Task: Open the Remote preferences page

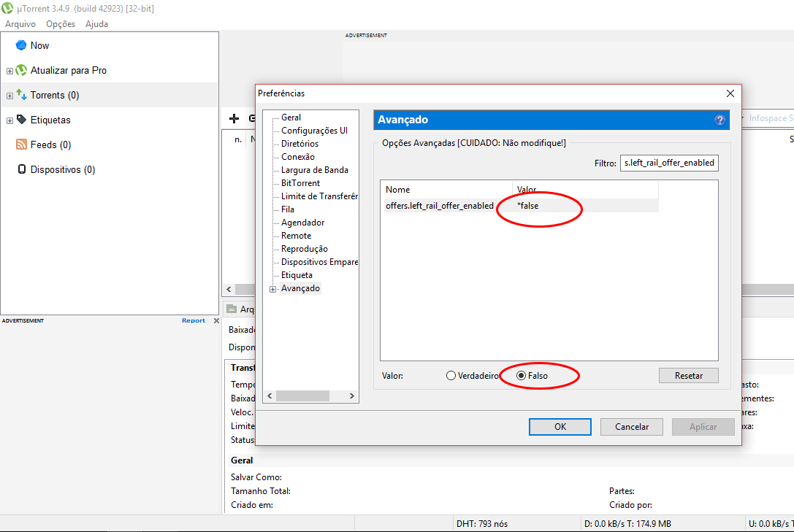Action: [x=297, y=236]
